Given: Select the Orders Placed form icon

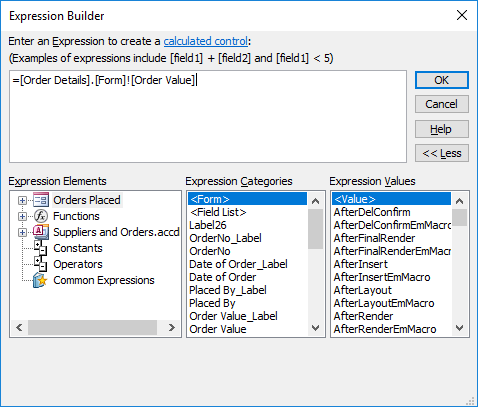Looking at the screenshot, I should tap(41, 200).
